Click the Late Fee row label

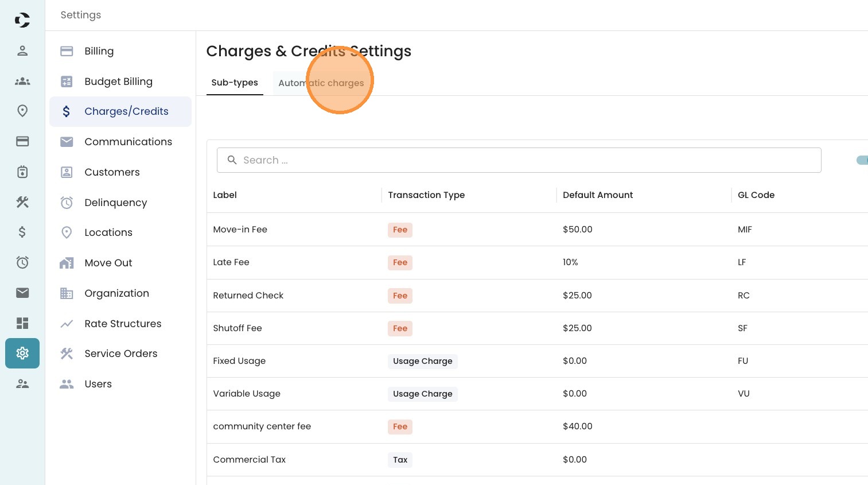pos(231,262)
